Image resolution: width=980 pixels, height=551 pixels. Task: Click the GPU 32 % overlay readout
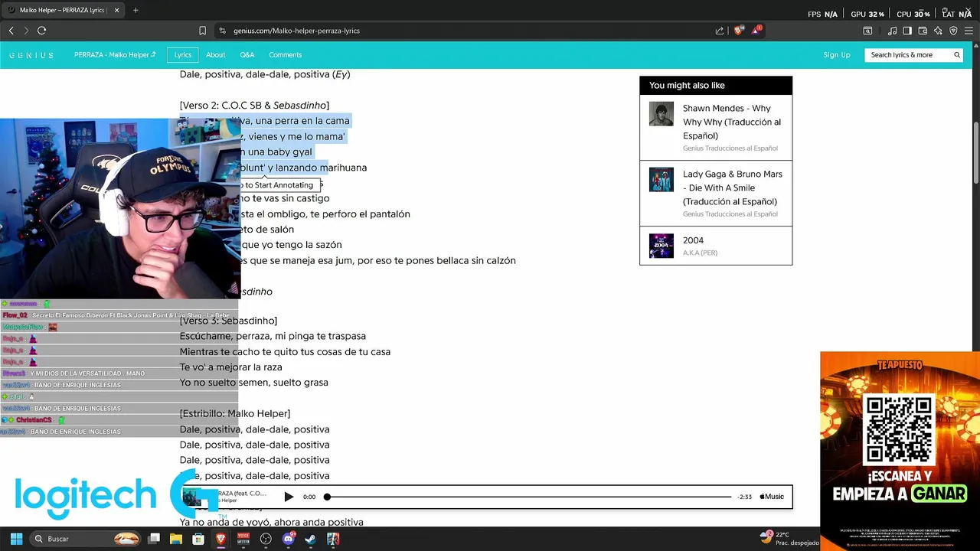(x=867, y=14)
